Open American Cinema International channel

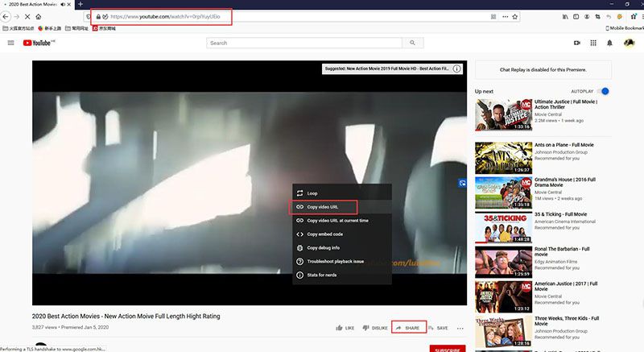coord(565,222)
